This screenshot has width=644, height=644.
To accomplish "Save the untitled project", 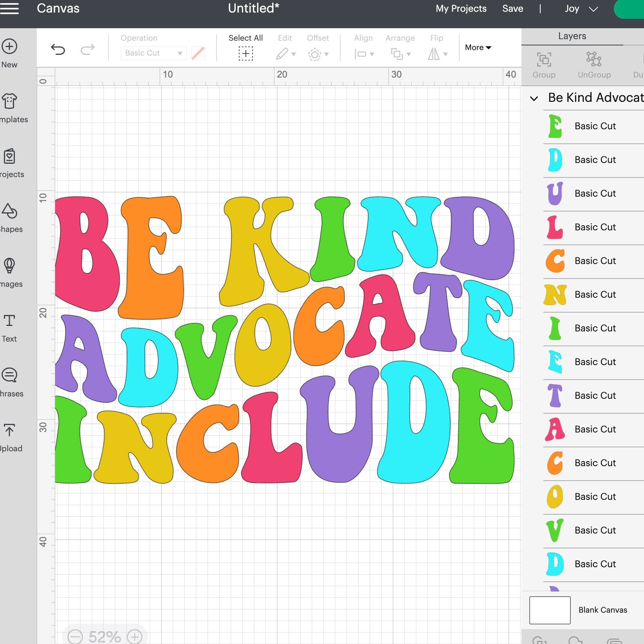I will [x=512, y=9].
